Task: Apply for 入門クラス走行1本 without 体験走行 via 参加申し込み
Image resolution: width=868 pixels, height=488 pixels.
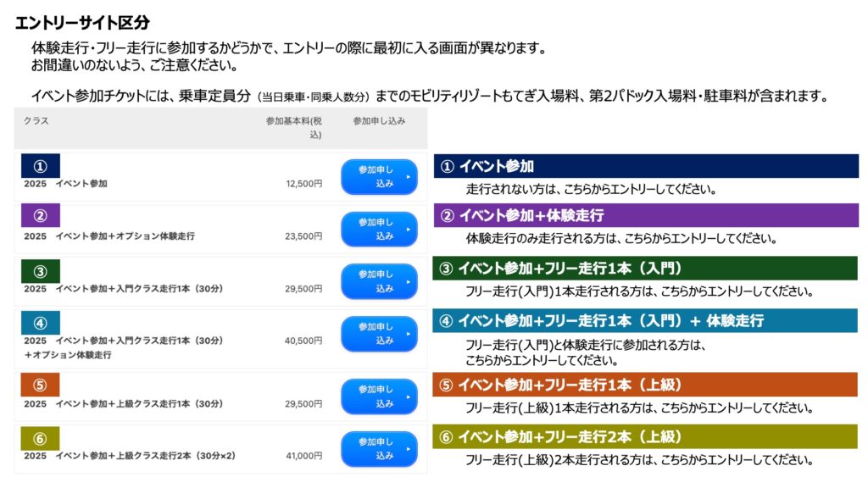Action: (x=379, y=281)
